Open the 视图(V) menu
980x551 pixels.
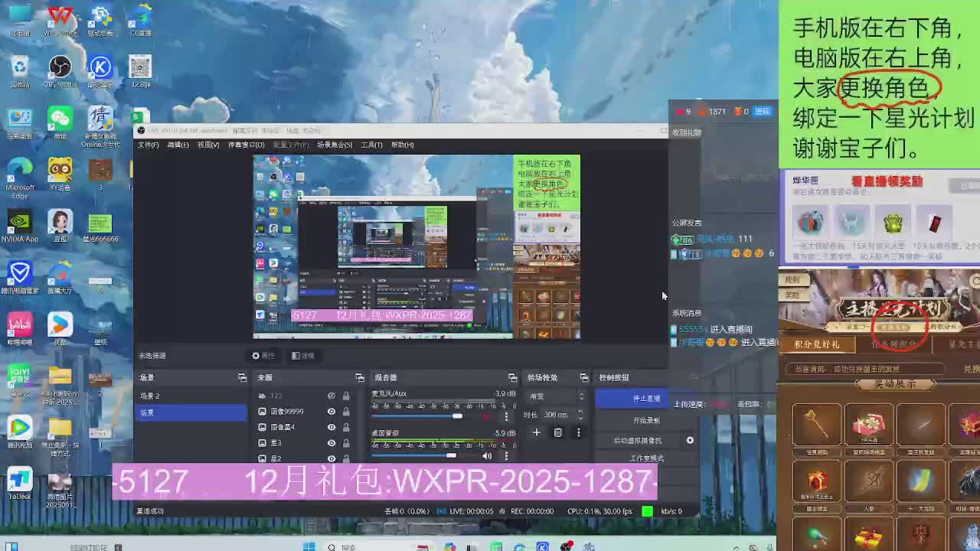click(208, 145)
